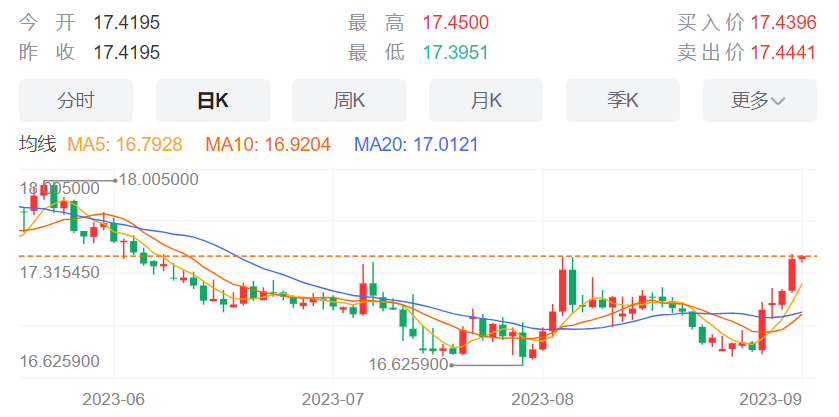Click the 2023-08 date axis label
839x417 pixels.
[543, 399]
